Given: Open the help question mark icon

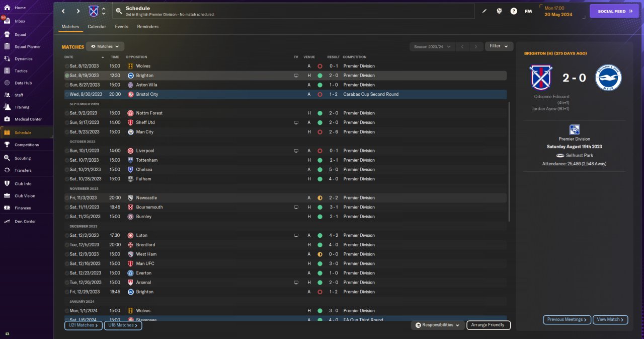Looking at the screenshot, I should coord(514,11).
